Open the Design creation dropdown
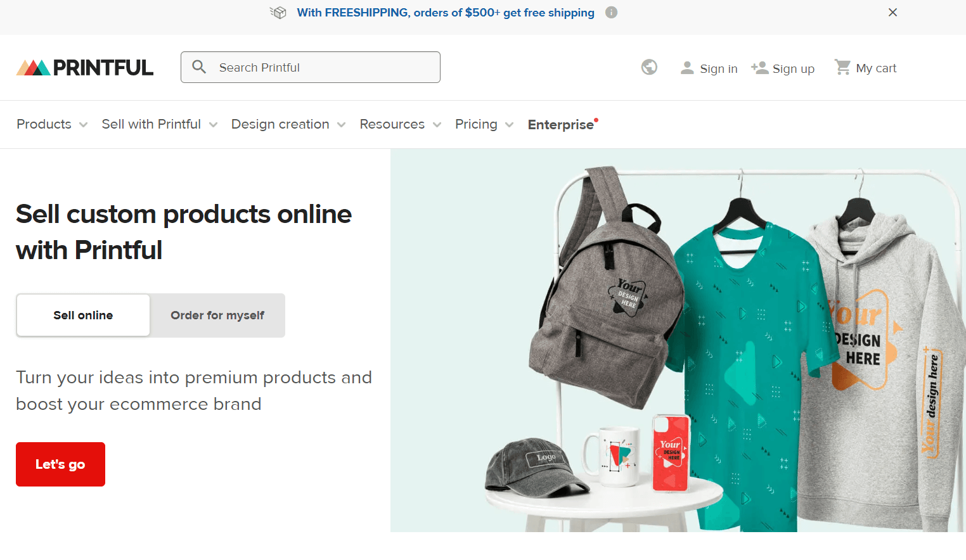This screenshot has width=966, height=560. (288, 124)
